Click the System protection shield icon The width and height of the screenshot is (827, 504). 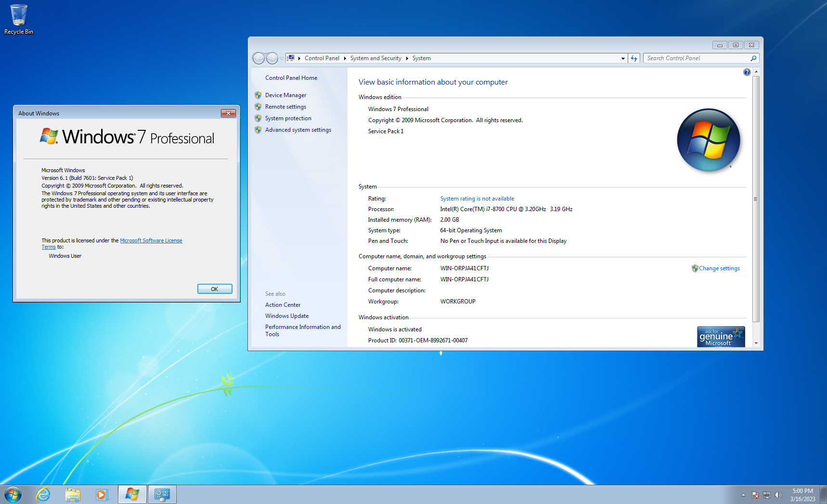(258, 118)
